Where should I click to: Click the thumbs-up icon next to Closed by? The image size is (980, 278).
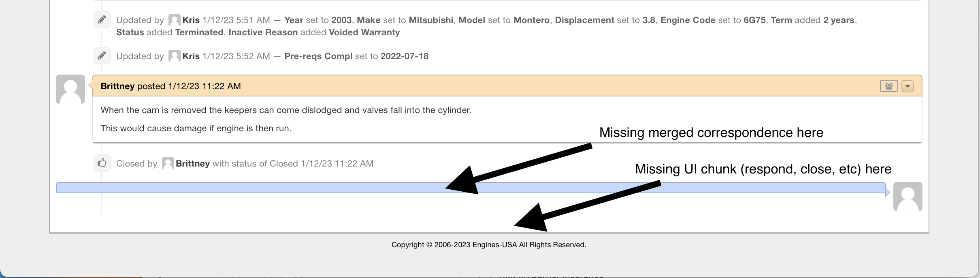point(102,163)
